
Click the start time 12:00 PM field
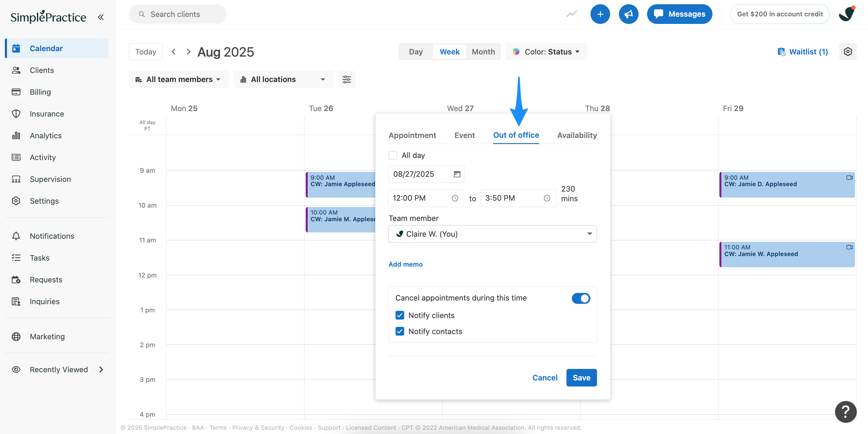pos(426,198)
